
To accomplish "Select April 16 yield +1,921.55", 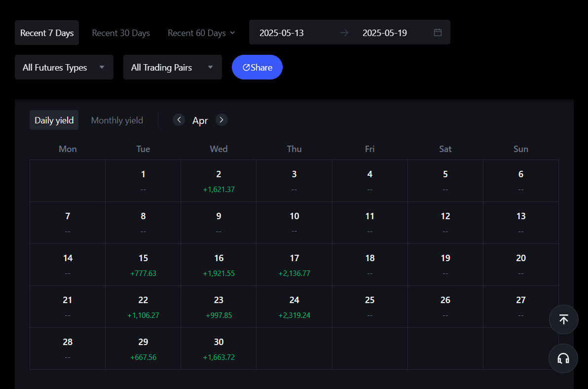I will [219, 265].
